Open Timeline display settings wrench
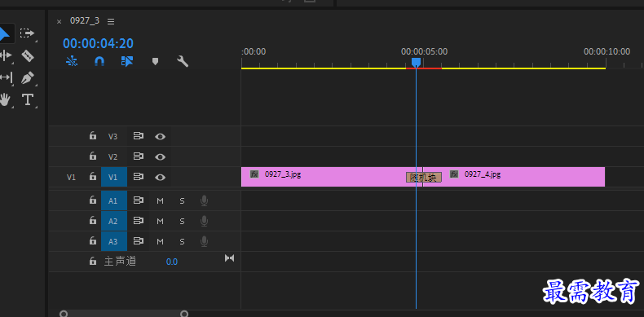This screenshot has height=317, width=644. [183, 62]
